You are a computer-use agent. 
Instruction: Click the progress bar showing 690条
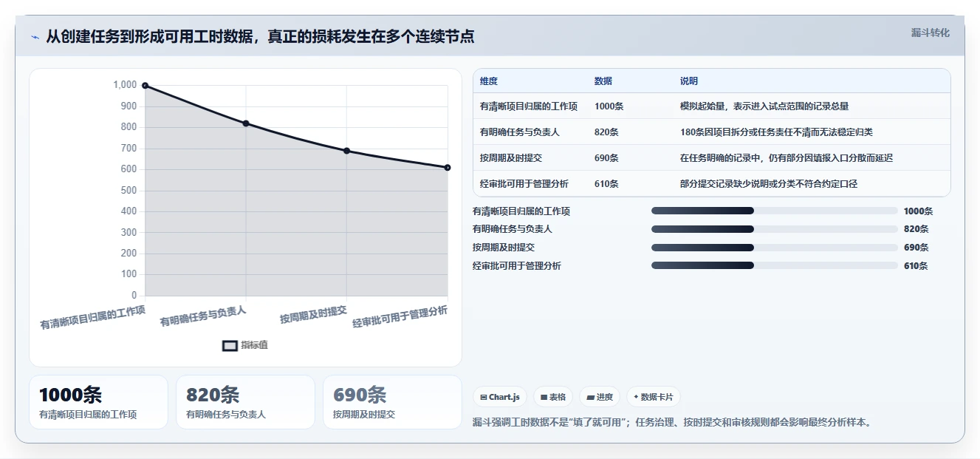point(774,248)
